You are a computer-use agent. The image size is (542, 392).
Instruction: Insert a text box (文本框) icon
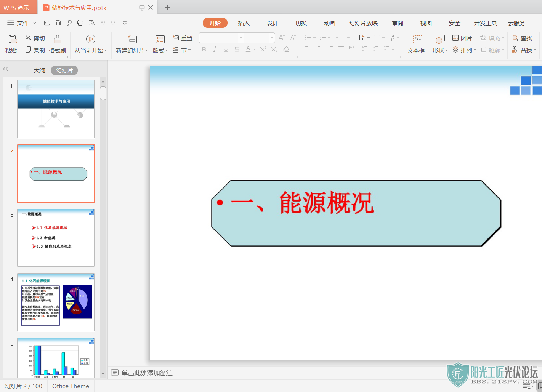click(418, 39)
